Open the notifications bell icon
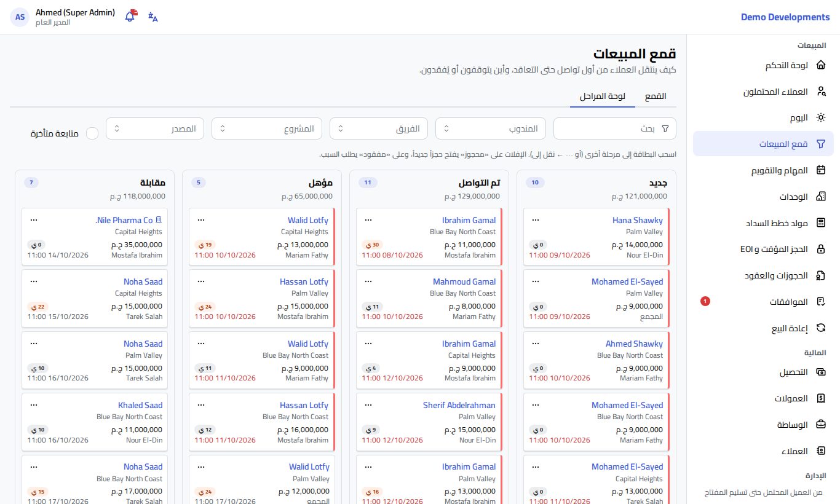 coord(130,17)
